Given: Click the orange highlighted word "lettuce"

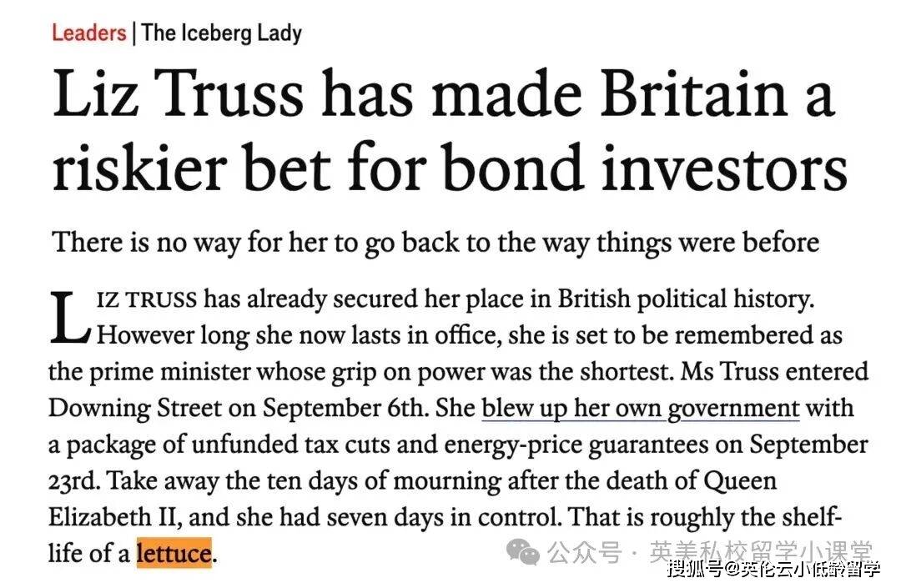Looking at the screenshot, I should point(174,553).
